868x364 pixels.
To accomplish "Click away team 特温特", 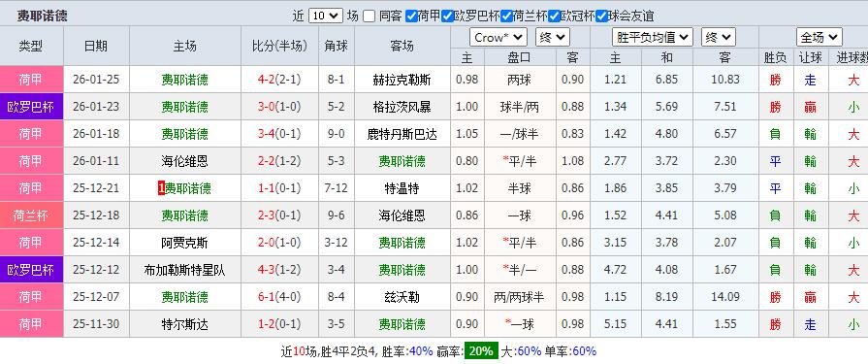I will coord(402,188).
